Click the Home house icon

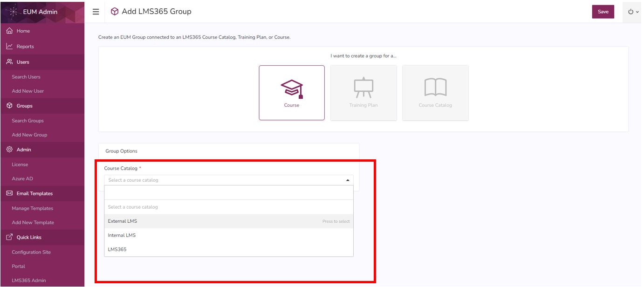coord(9,31)
